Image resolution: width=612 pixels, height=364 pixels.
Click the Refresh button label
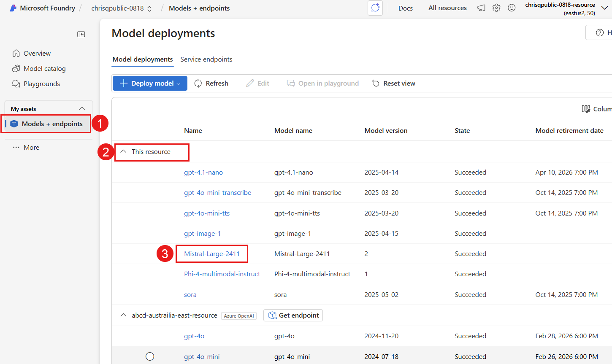[217, 83]
